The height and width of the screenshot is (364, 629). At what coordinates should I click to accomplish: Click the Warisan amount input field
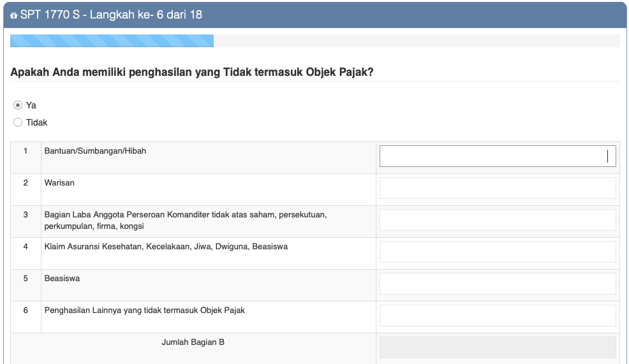(x=497, y=188)
